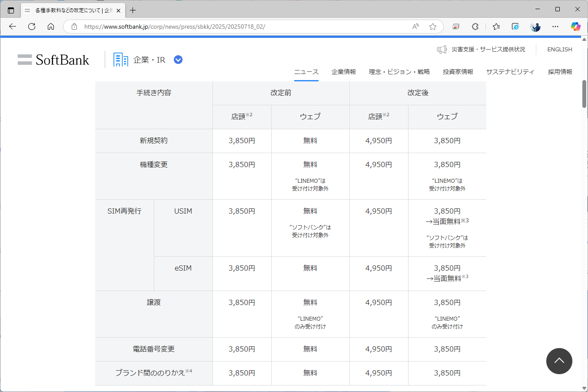The height and width of the screenshot is (392, 588).
Task: Refresh the current page
Action: pyautogui.click(x=31, y=27)
